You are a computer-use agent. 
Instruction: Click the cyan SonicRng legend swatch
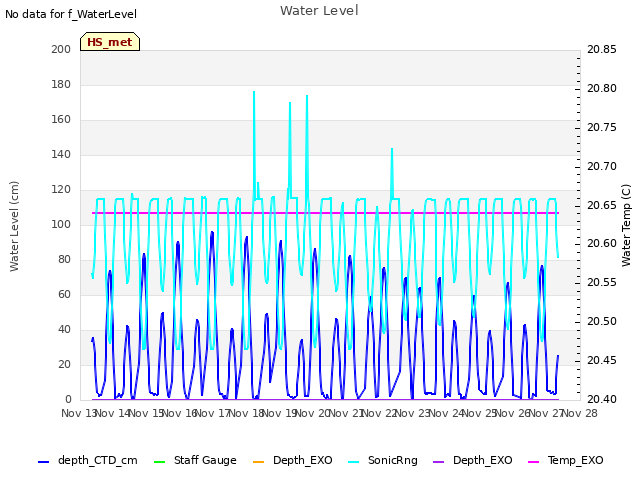(353, 462)
